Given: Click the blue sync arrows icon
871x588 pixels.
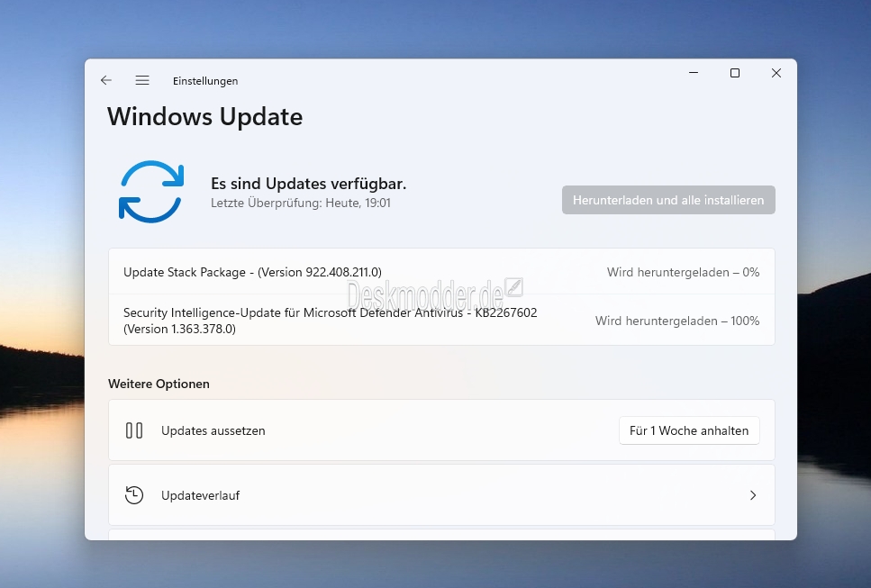Looking at the screenshot, I should pos(151,192).
